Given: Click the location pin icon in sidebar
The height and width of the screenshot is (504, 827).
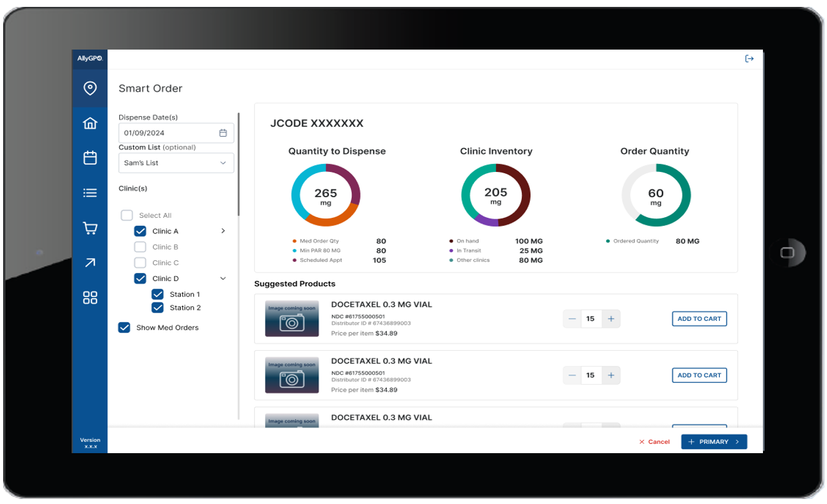Looking at the screenshot, I should pos(90,88).
